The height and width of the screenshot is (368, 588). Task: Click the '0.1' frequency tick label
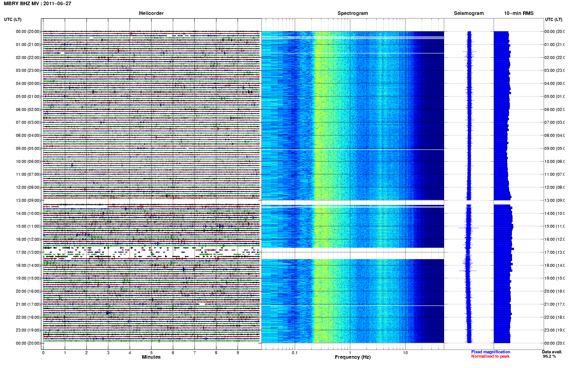[x=295, y=353]
